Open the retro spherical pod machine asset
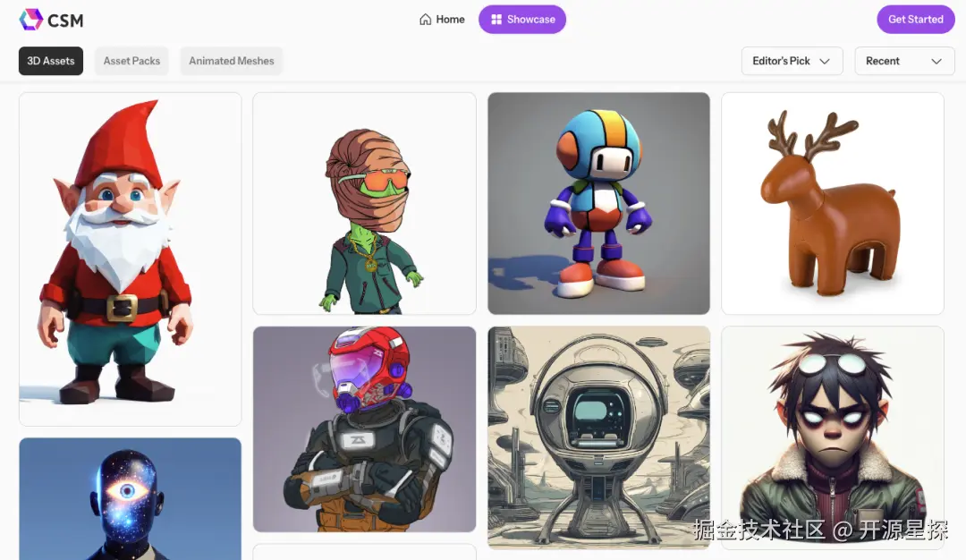This screenshot has width=966, height=560. coord(598,437)
